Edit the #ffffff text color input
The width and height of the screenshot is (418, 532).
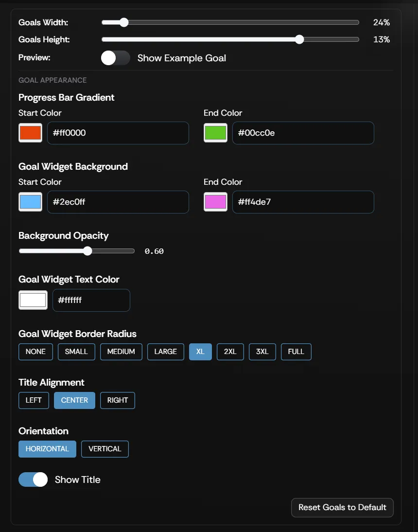pos(91,300)
